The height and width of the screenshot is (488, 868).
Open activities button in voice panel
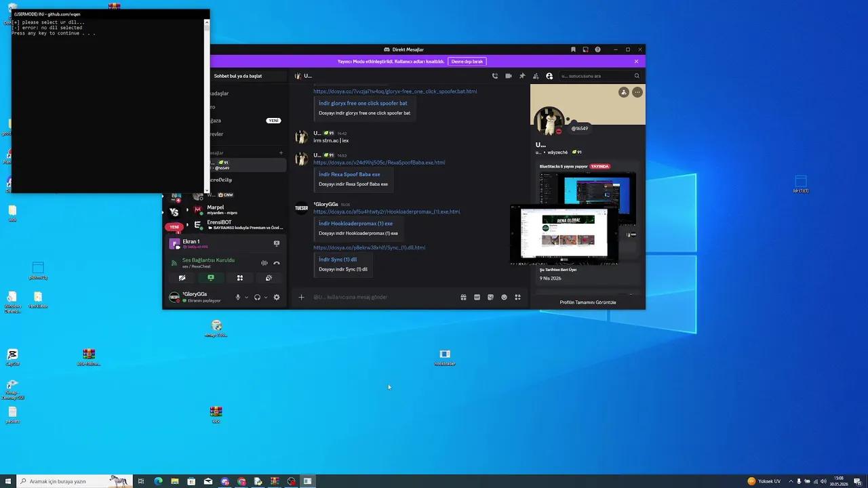[239, 278]
